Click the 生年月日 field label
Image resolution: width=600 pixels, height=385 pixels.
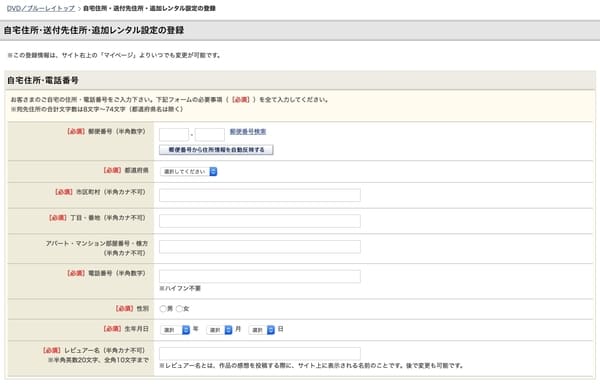click(137, 329)
